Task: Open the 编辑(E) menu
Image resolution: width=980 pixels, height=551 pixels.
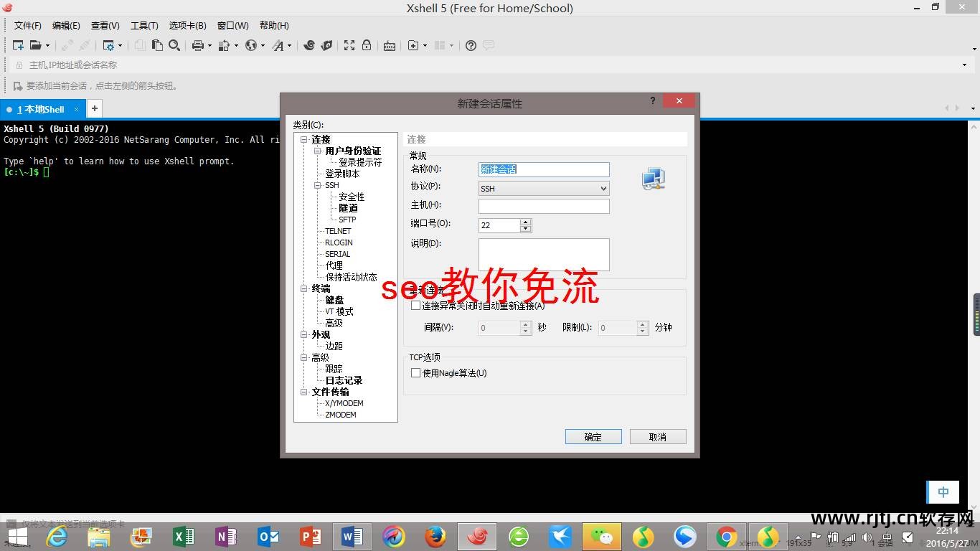Action: pos(66,26)
